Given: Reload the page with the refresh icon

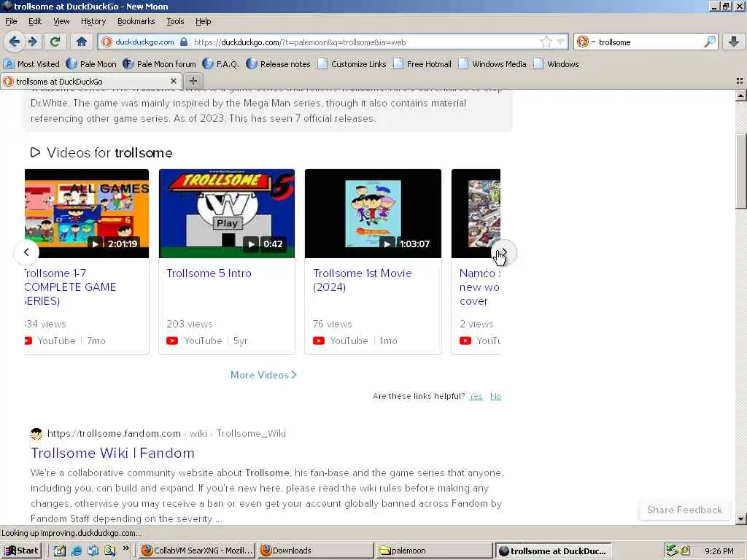Looking at the screenshot, I should (x=55, y=42).
